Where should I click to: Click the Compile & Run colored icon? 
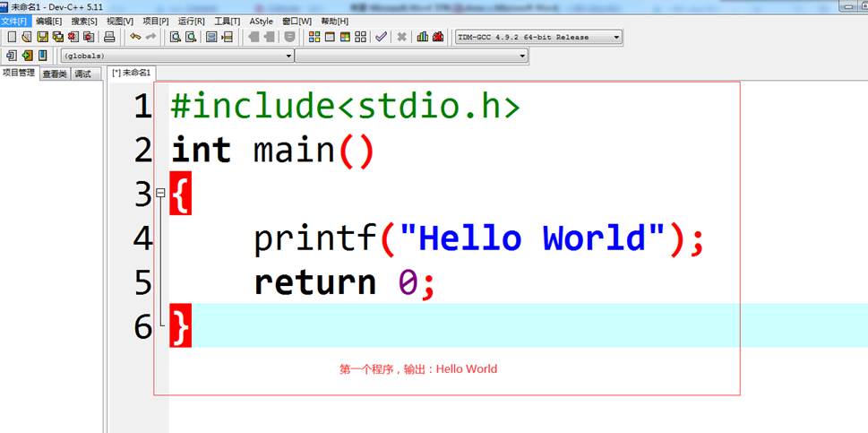(x=346, y=37)
